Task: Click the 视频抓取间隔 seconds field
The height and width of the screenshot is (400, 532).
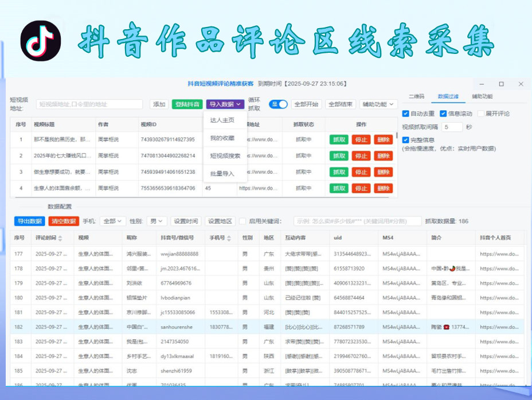Action: pyautogui.click(x=452, y=127)
